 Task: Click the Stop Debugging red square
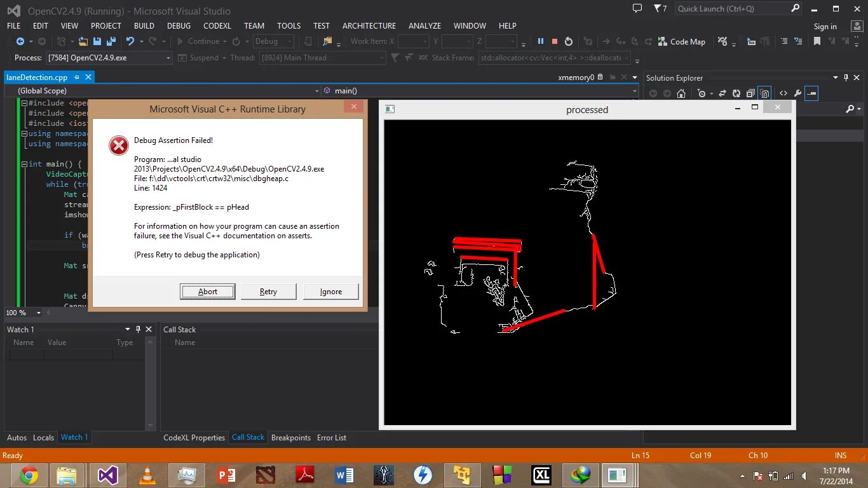pos(555,41)
